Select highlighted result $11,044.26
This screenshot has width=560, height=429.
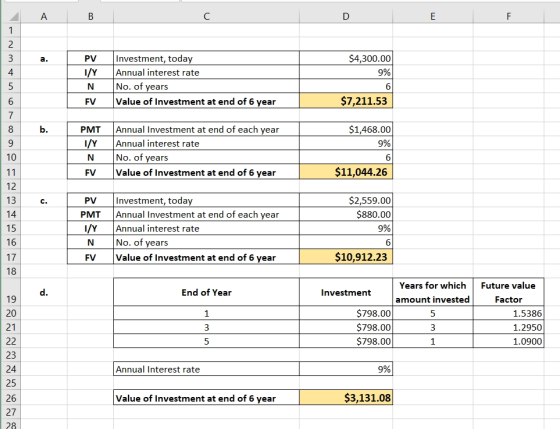coord(346,172)
